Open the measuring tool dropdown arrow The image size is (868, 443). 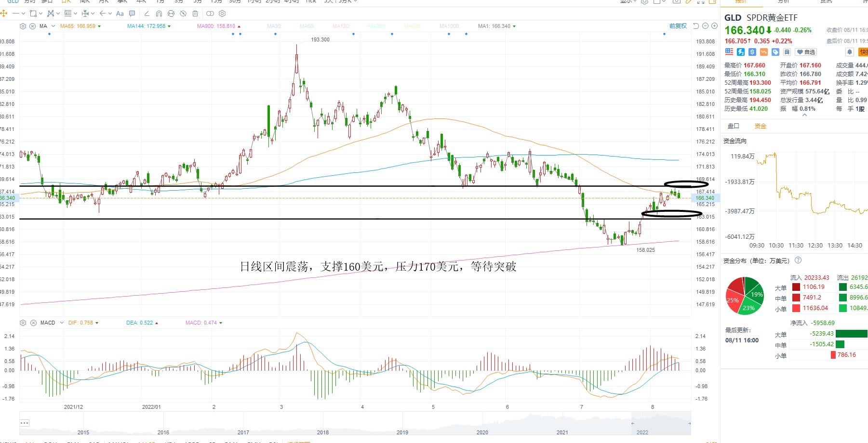pos(93,13)
